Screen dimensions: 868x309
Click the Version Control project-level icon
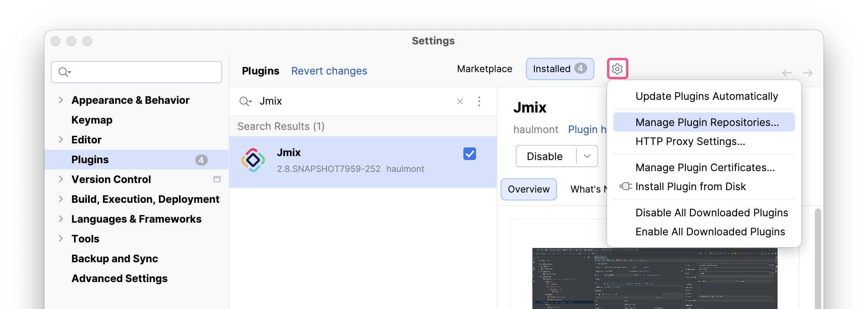[x=217, y=179]
